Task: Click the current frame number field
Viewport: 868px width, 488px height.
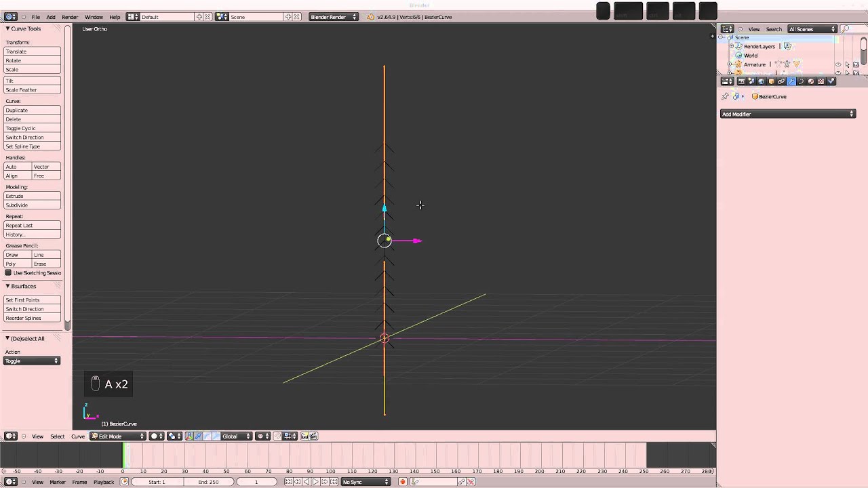Action: pos(256,482)
